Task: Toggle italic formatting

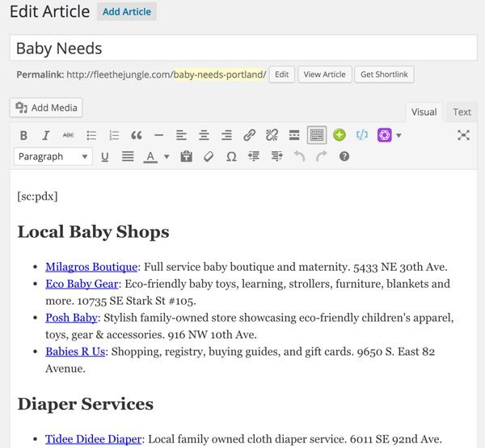Action: [46, 135]
